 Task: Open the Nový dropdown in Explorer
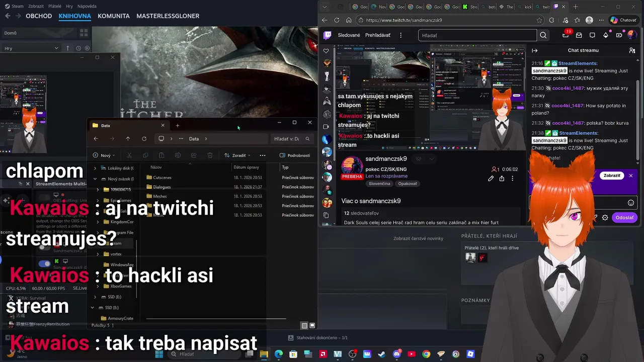tap(104, 155)
